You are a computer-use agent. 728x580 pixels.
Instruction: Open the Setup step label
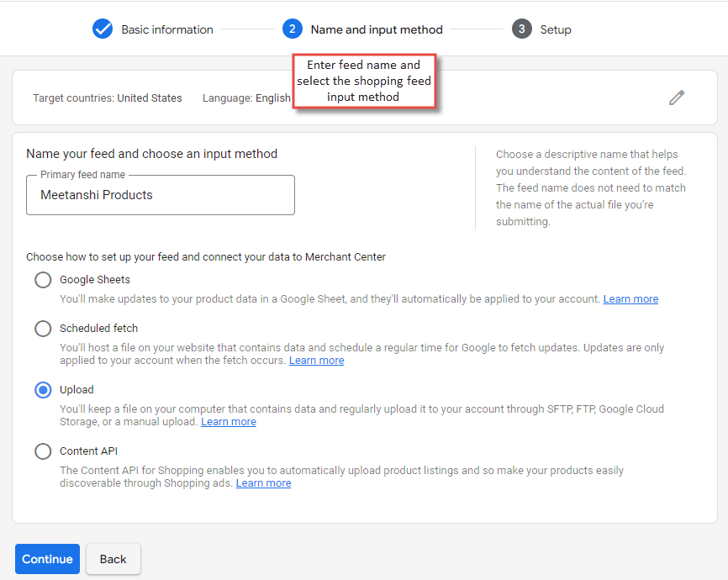556,29
